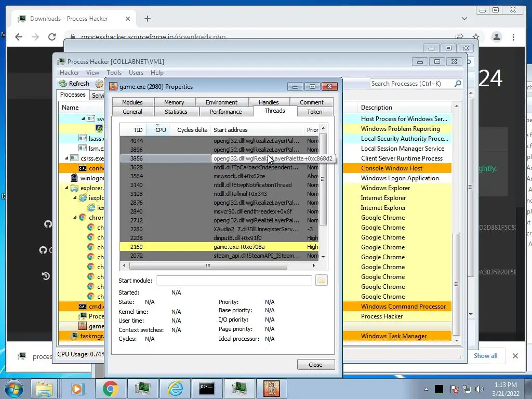Sort by Start address column header
The height and width of the screenshot is (399, 532).
point(257,129)
